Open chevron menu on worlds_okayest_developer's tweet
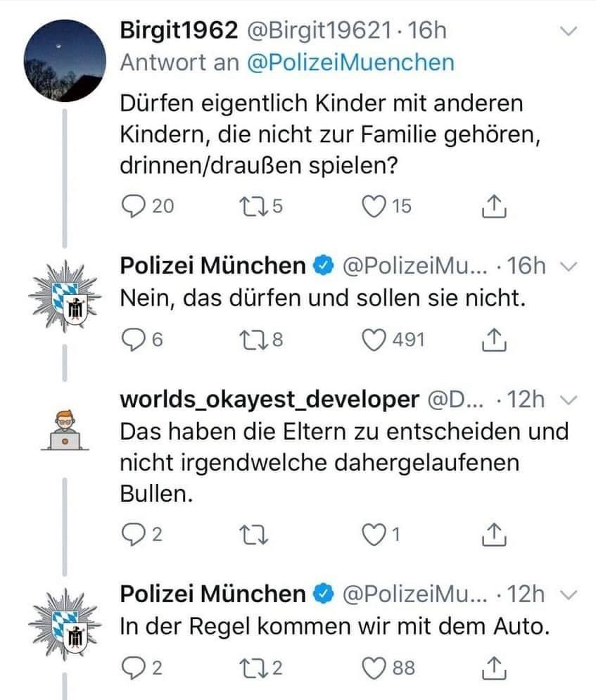This screenshot has width=596, height=700. point(569,400)
